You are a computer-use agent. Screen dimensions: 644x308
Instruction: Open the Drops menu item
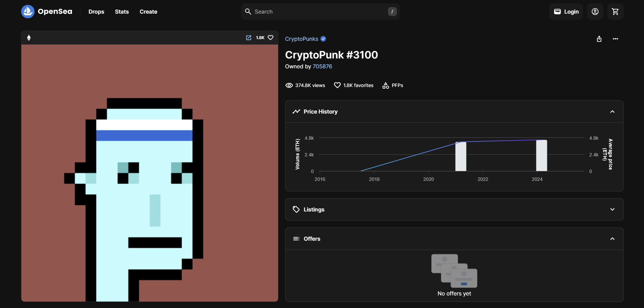(96, 12)
